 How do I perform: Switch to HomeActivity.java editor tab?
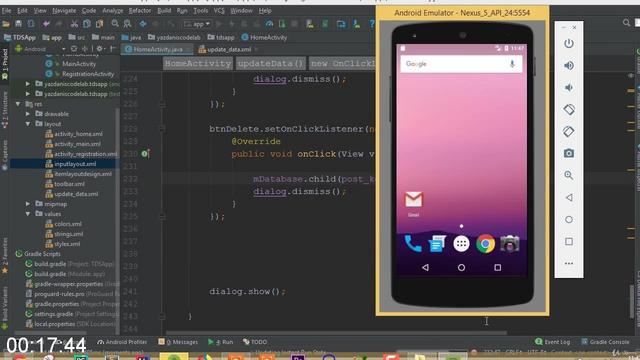click(x=158, y=49)
